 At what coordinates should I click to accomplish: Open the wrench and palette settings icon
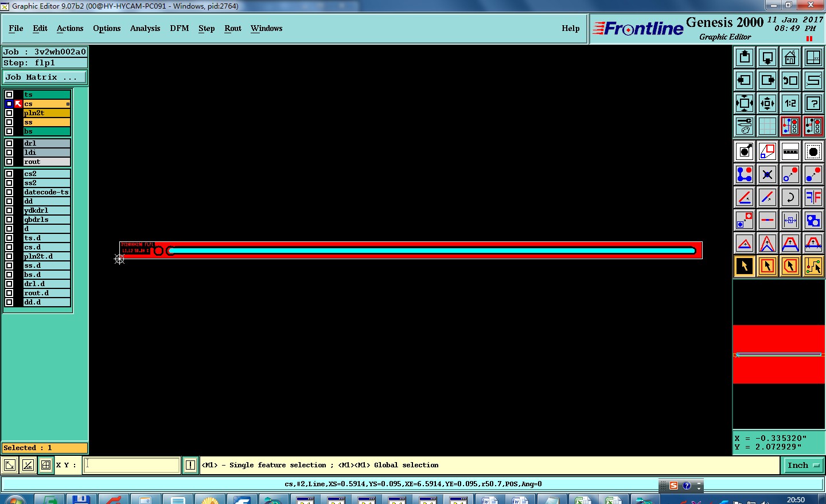point(745,126)
